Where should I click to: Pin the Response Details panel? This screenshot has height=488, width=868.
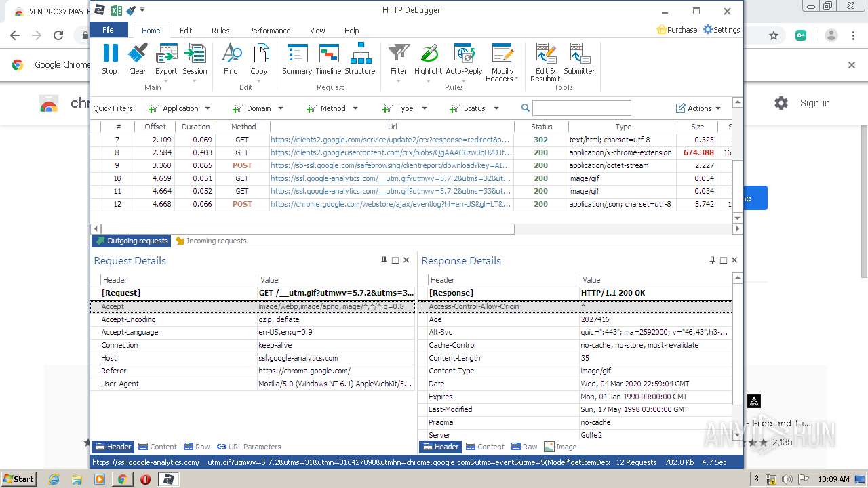click(712, 260)
